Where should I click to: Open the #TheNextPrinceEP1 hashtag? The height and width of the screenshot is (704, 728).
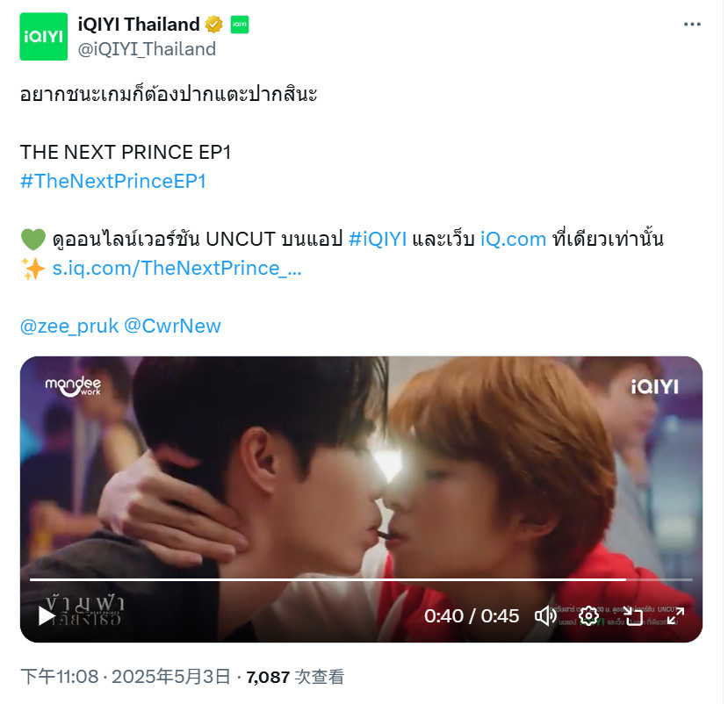112,181
